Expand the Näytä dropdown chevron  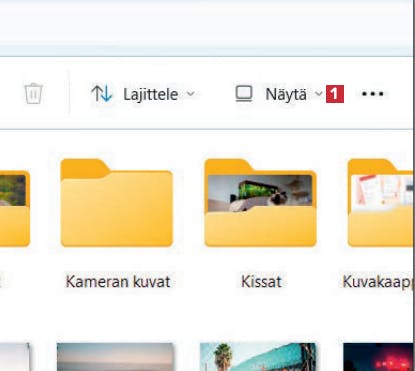point(319,94)
